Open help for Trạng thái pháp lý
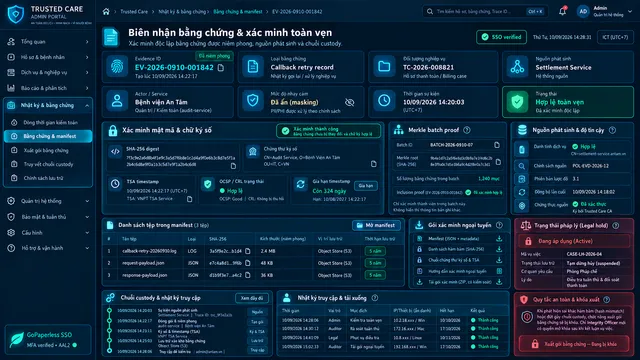Viewport: 640px width, 360px height. [x=616, y=225]
